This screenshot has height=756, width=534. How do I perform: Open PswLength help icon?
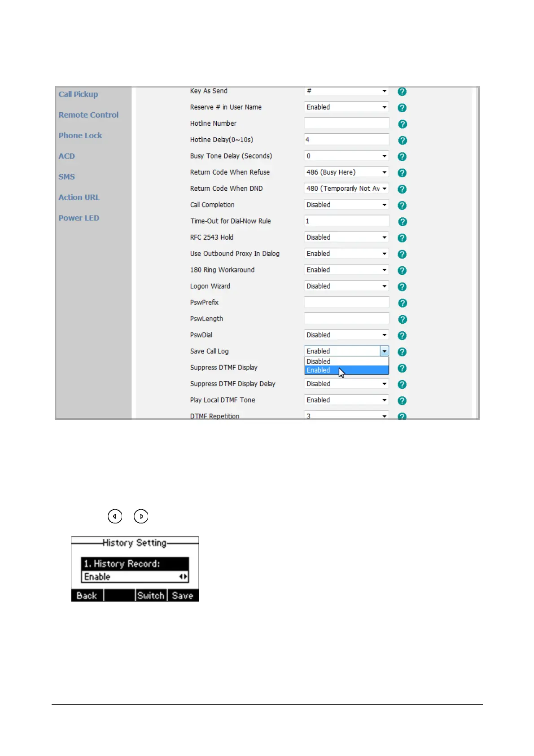[x=403, y=319]
